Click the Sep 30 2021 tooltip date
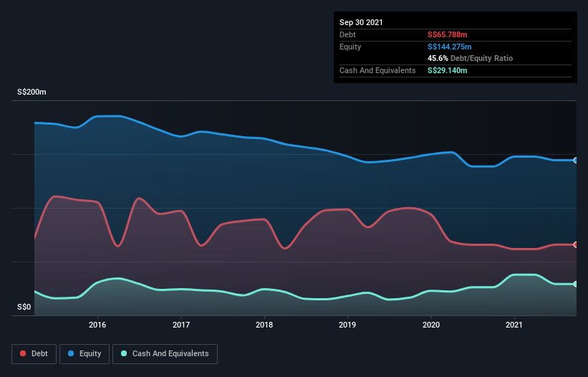 361,22
